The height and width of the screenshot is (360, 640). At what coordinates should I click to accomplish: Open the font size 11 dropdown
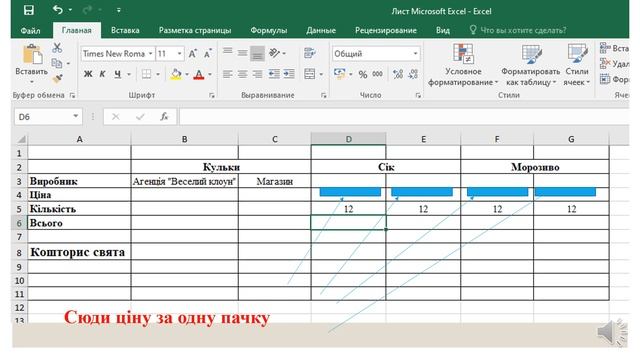[x=179, y=53]
